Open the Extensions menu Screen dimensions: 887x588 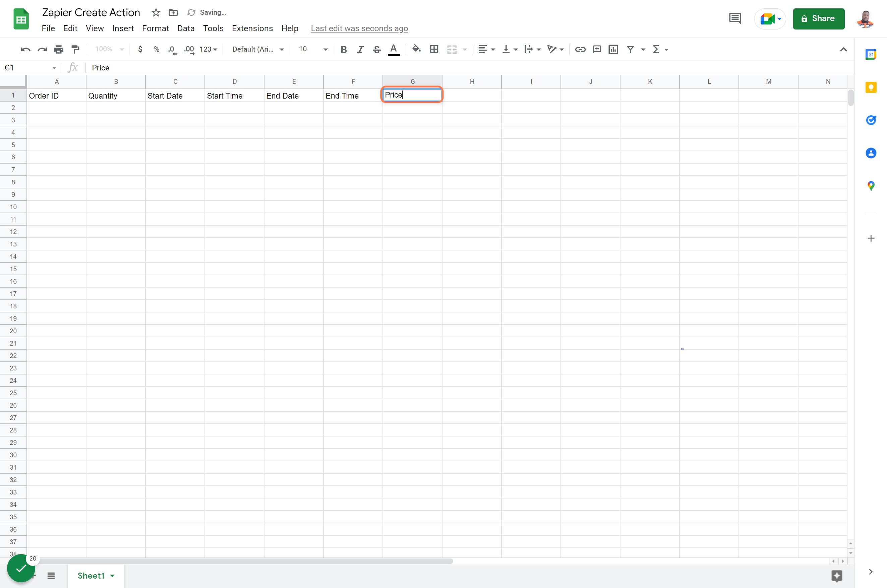(252, 28)
